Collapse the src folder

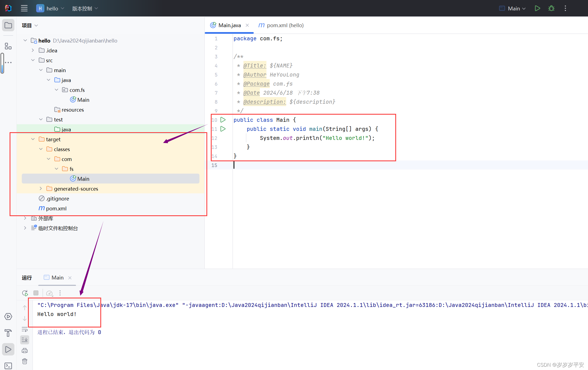coord(33,60)
